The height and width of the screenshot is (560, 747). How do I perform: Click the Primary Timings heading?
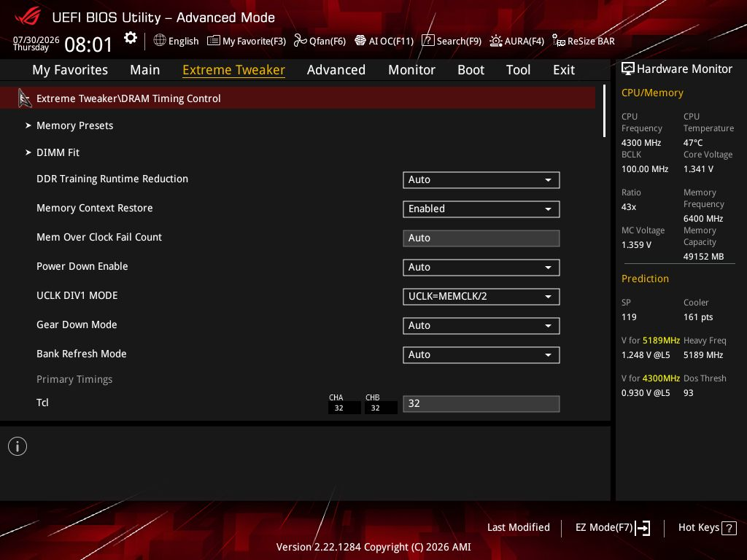coord(74,379)
